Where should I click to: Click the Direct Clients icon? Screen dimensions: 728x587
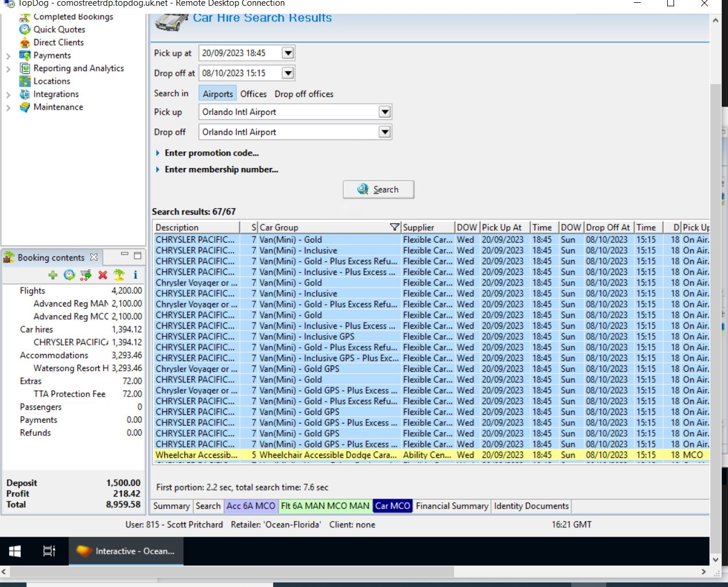tap(25, 42)
